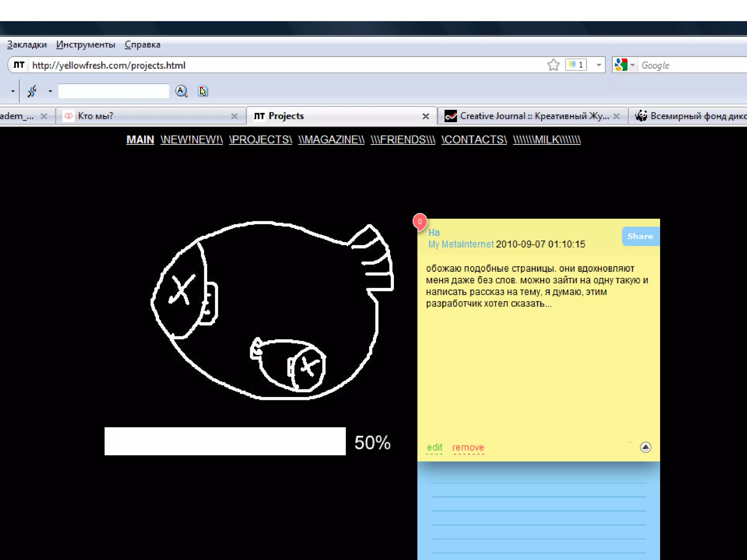The width and height of the screenshot is (747, 560).
Task: Expand the search engine selector arrow
Action: pos(632,65)
